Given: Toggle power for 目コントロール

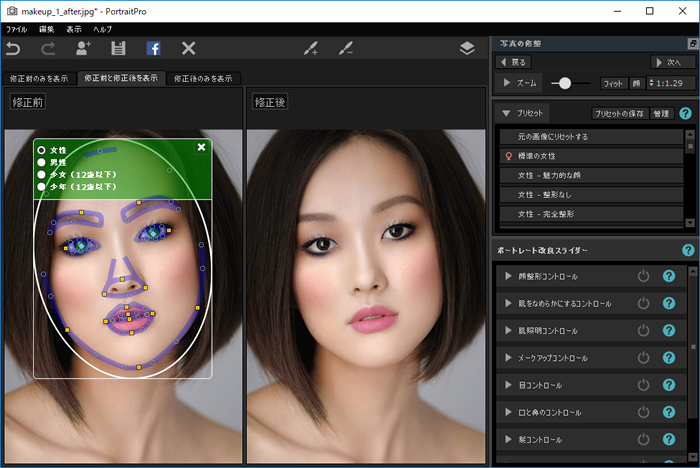Looking at the screenshot, I should [x=643, y=385].
